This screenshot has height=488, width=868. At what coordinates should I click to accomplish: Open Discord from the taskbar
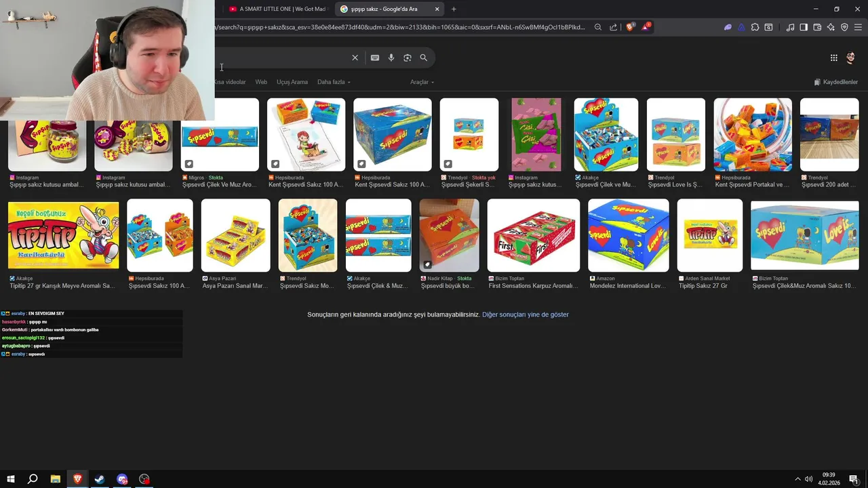pyautogui.click(x=122, y=479)
